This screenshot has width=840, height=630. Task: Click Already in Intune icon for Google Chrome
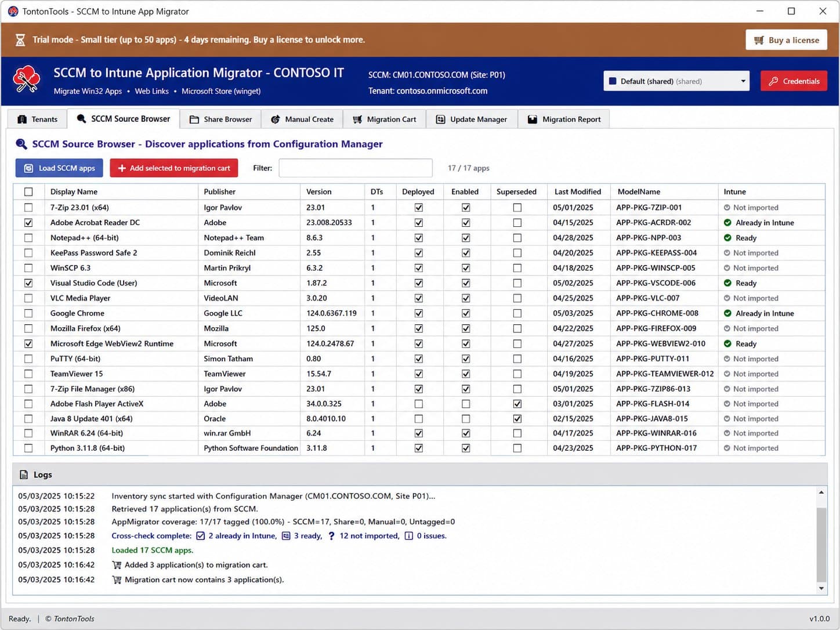(727, 313)
